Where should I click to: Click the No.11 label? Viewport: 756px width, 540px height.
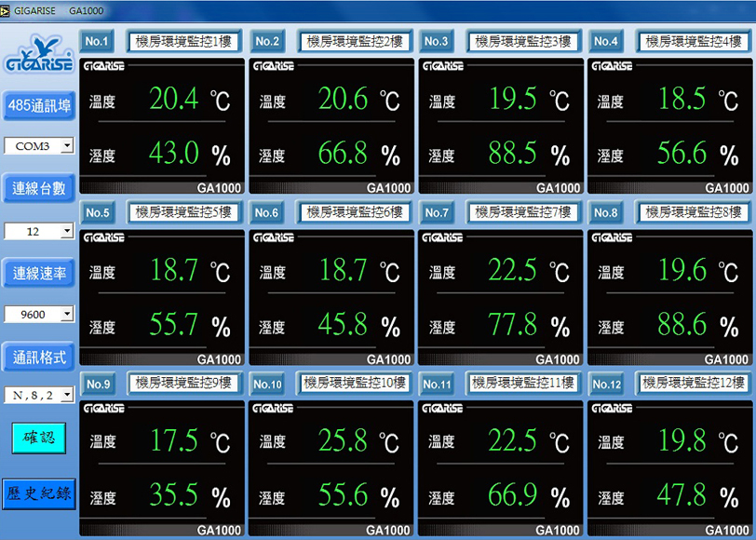437,385
